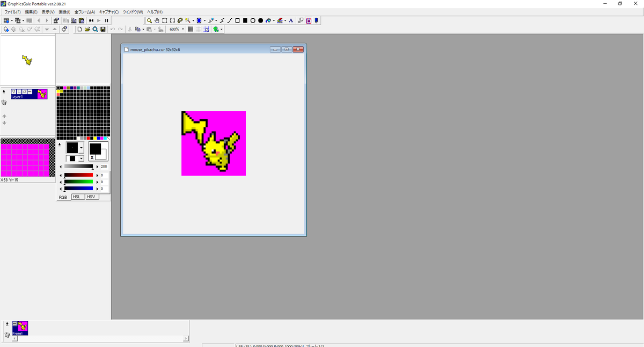Choose the rectangle selection tool
The height and width of the screenshot is (347, 644).
165,20
